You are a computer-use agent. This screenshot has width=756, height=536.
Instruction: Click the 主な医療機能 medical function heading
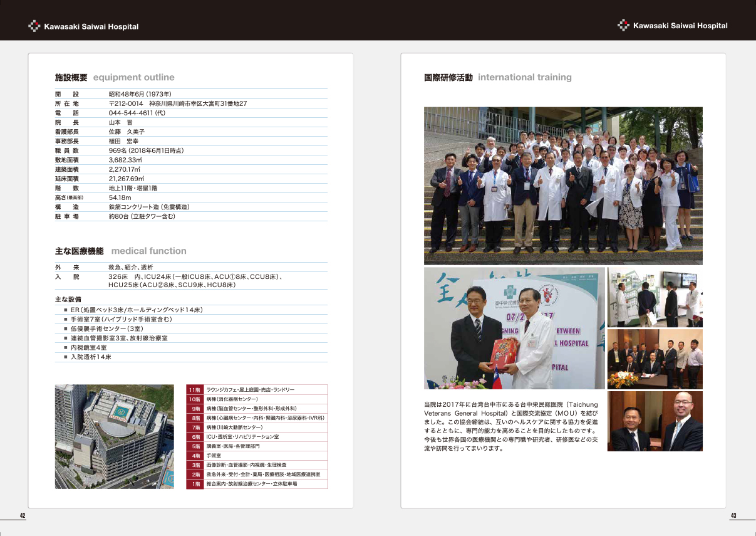point(120,251)
